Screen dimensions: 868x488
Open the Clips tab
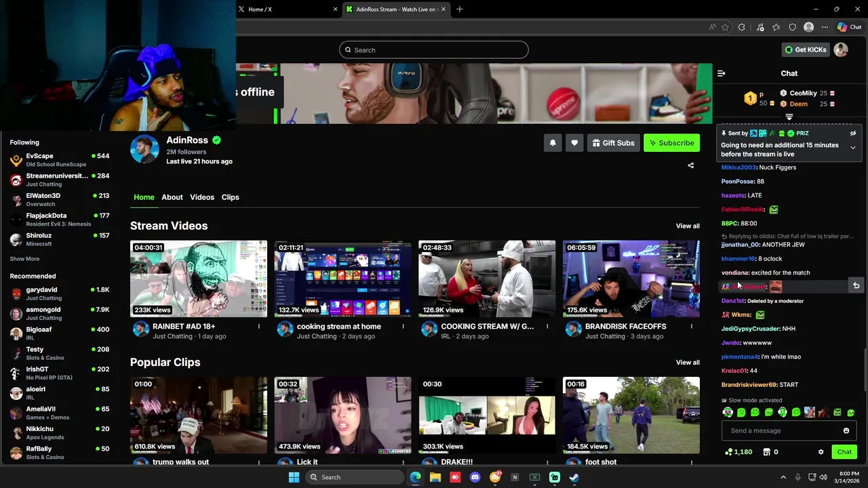pos(231,197)
